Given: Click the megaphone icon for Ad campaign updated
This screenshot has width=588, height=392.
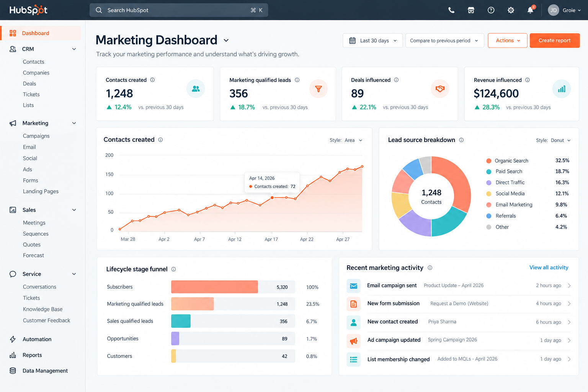Looking at the screenshot, I should pos(354,341).
